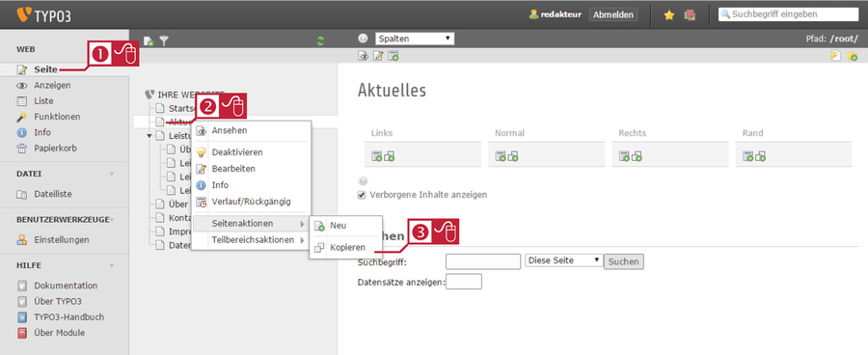
Task: Focus the Suchbegriff text field
Action: coord(483,261)
